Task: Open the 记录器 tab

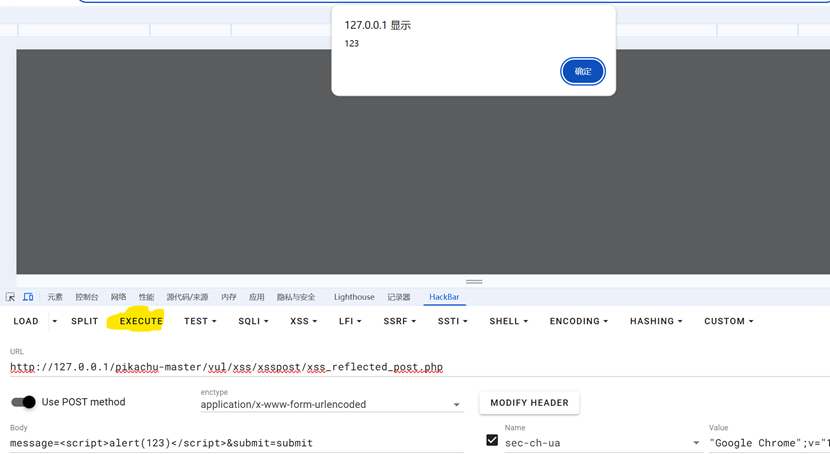Action: coord(399,297)
